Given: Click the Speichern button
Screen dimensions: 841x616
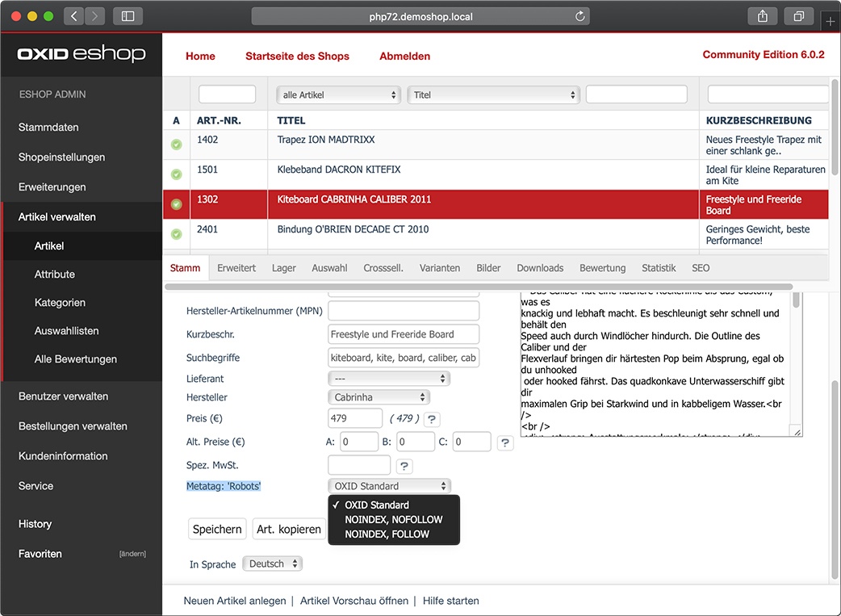Looking at the screenshot, I should (x=217, y=529).
